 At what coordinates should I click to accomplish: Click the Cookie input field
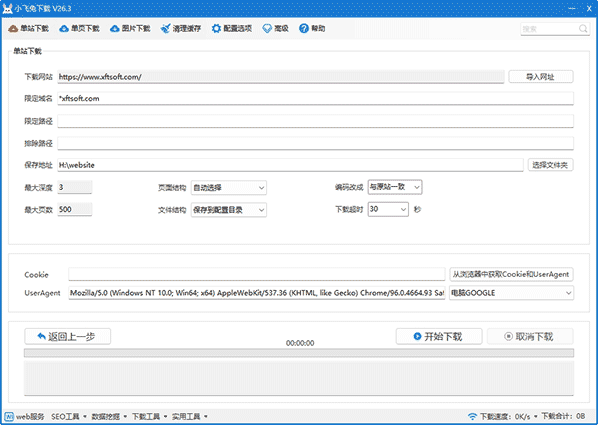[x=257, y=274]
